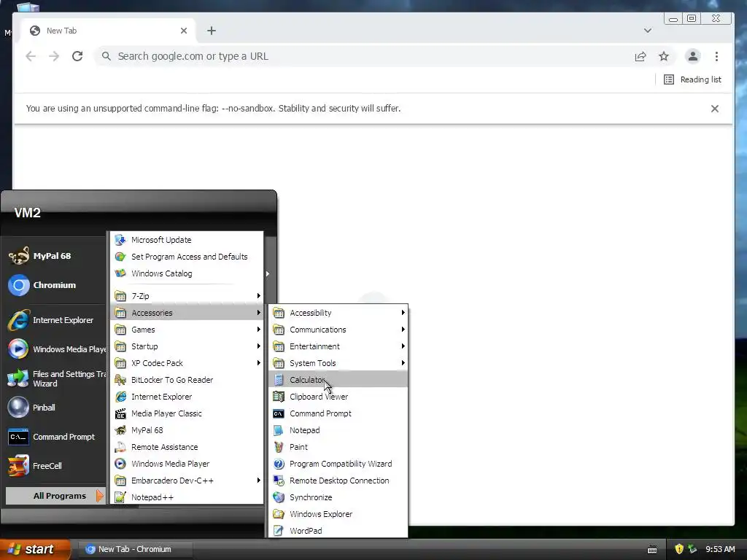Expand the Entertainment submenu
Viewport: 747px width, 560px height.
[x=338, y=346]
